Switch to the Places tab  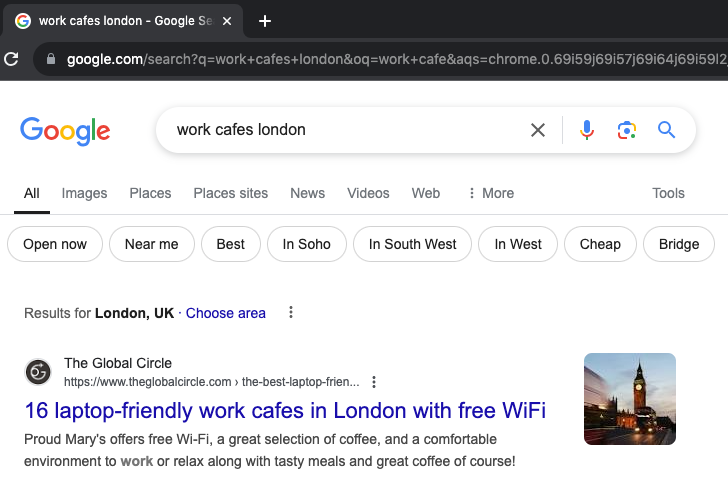[150, 193]
